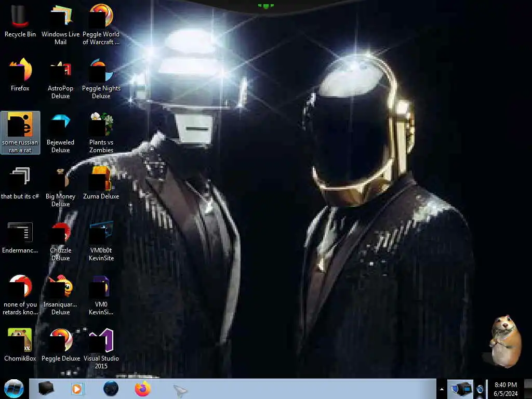Screen dimensions: 532x399
Task: Open the black box taskbar icon
Action: pos(46,389)
